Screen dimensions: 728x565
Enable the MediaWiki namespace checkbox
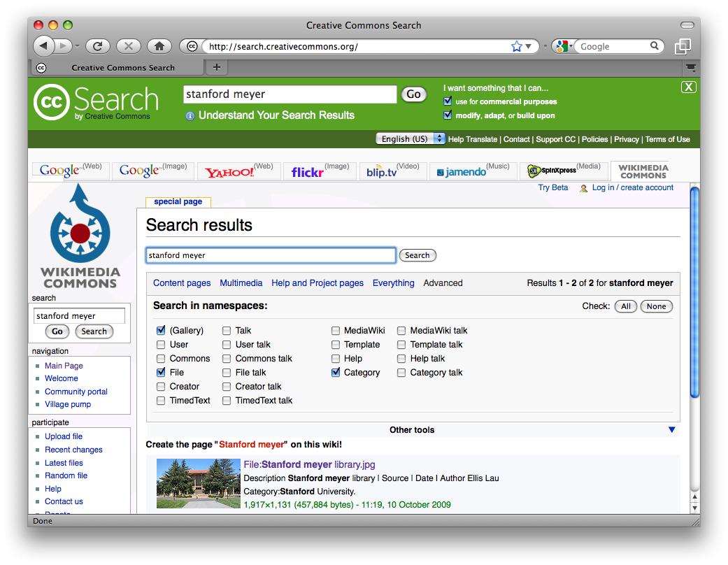[x=336, y=331]
